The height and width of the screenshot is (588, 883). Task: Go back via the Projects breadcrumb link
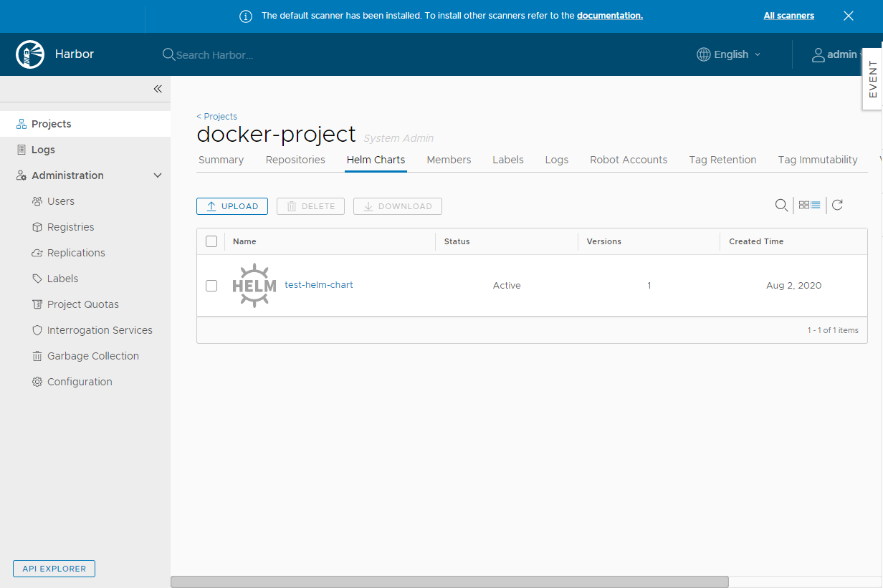(x=216, y=116)
